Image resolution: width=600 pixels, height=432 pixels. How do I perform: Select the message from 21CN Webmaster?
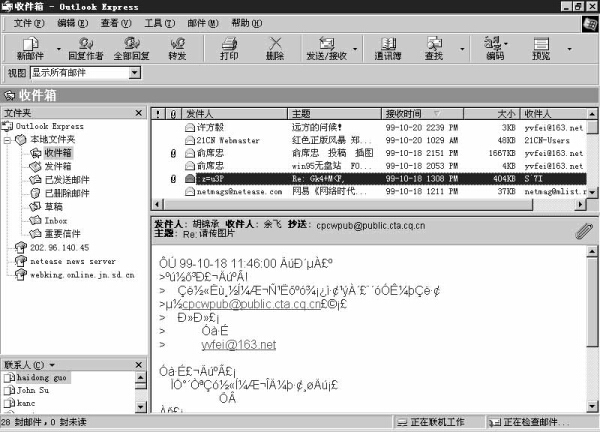pyautogui.click(x=369, y=140)
